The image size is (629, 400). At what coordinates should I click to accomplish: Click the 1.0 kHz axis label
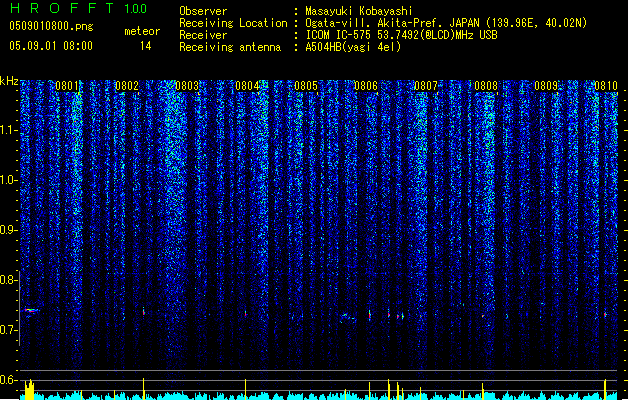pos(8,180)
